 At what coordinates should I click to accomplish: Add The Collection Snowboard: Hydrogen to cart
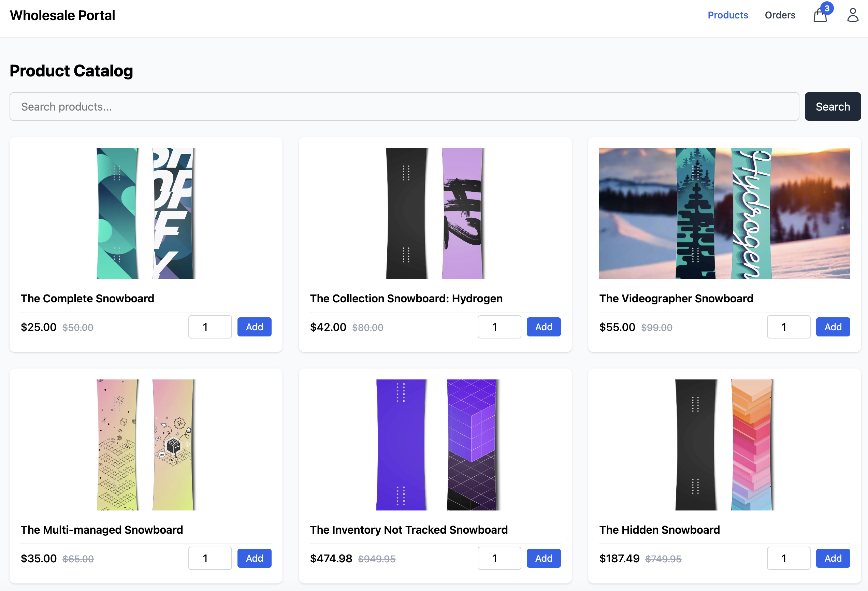click(544, 327)
